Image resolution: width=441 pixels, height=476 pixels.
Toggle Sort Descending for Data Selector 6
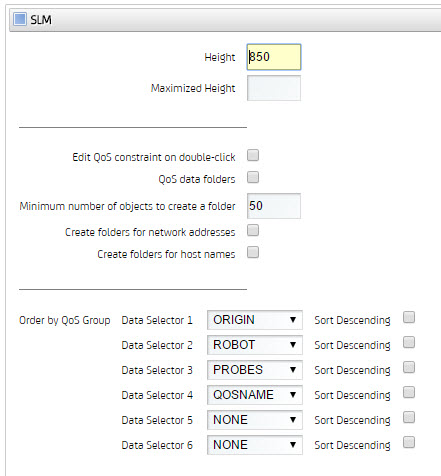pos(409,442)
